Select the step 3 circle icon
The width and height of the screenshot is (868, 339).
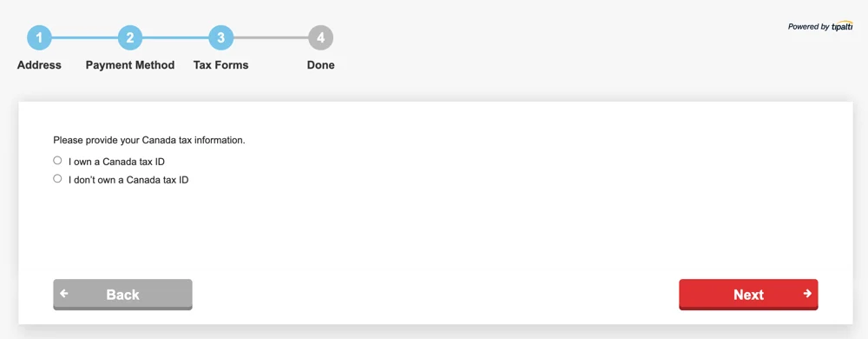[x=220, y=37]
